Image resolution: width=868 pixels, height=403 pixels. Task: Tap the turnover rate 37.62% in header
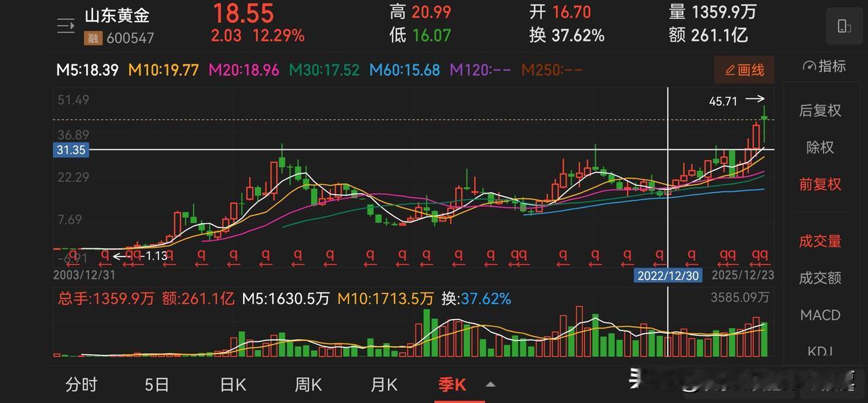(x=578, y=35)
